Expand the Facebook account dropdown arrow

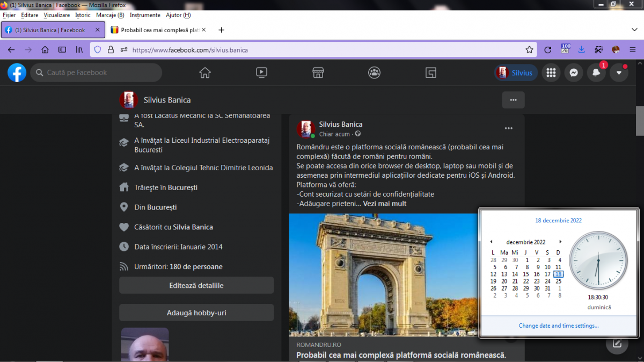[619, 73]
